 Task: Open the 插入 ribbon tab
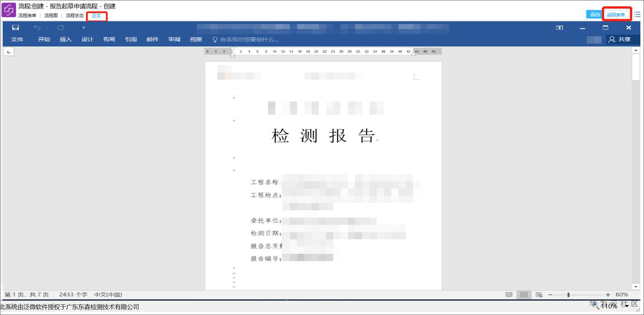point(66,39)
